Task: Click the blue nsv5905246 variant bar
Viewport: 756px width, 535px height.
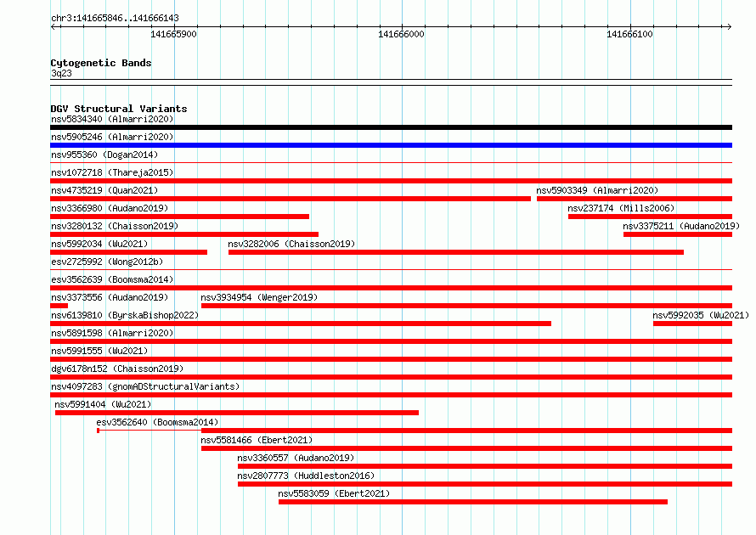Action: 391,145
